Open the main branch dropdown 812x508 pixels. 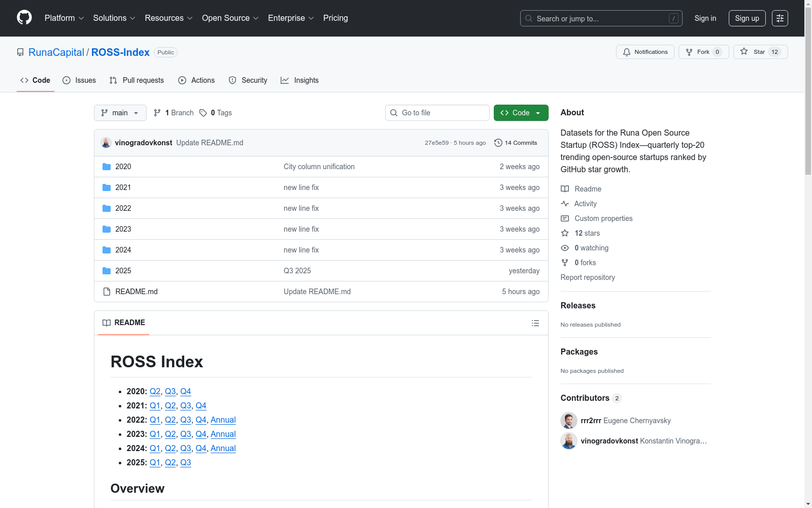(120, 113)
